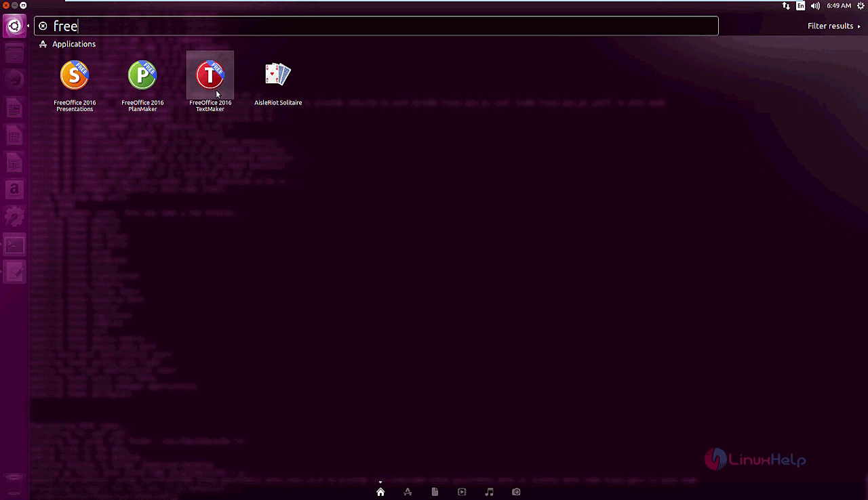Open Terminal from the launcher
The height and width of the screenshot is (500, 868).
click(14, 244)
